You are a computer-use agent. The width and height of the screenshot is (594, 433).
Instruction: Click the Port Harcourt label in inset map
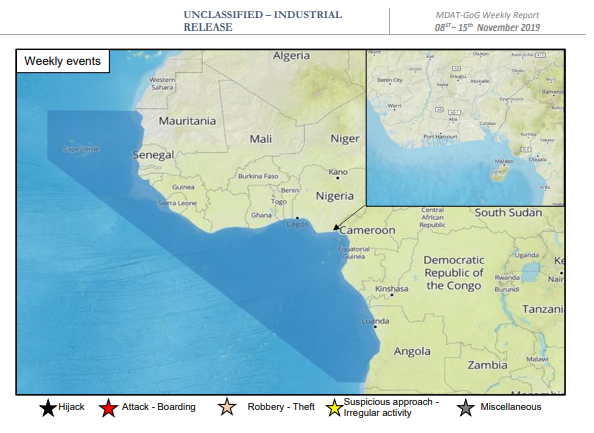(441, 136)
